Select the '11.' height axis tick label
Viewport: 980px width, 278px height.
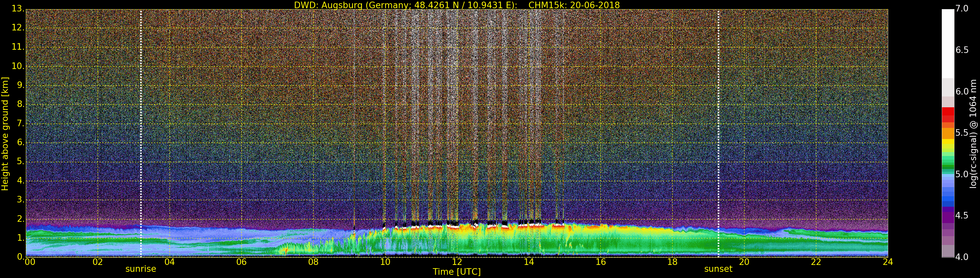pos(18,47)
